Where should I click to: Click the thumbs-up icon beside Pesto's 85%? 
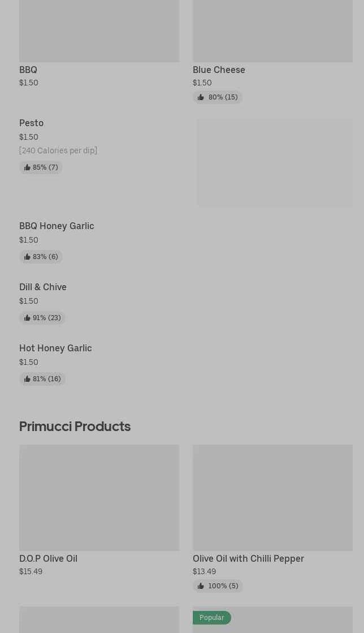(x=27, y=167)
